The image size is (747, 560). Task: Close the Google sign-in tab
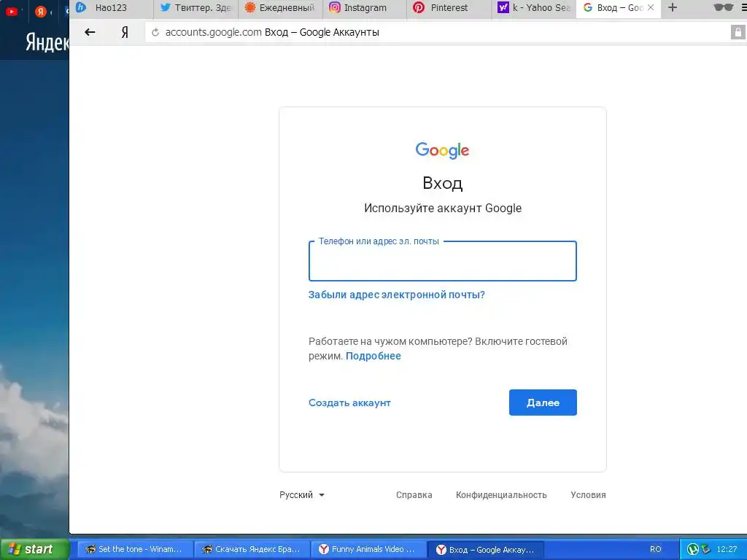(651, 7)
